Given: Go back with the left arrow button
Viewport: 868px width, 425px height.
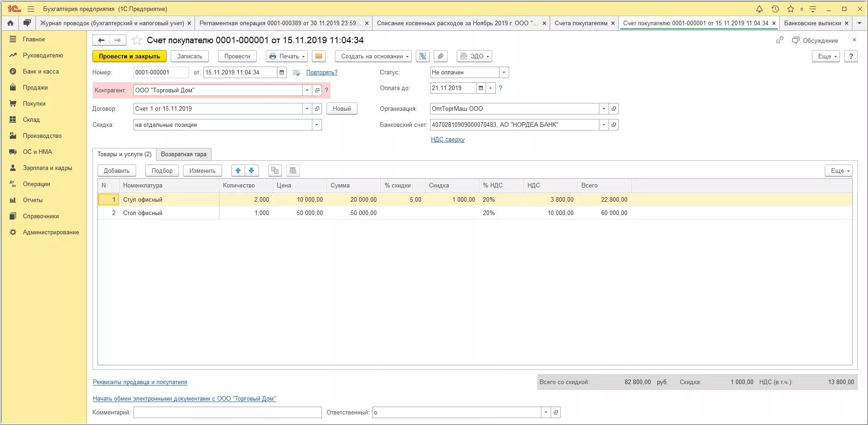Looking at the screenshot, I should pos(101,40).
